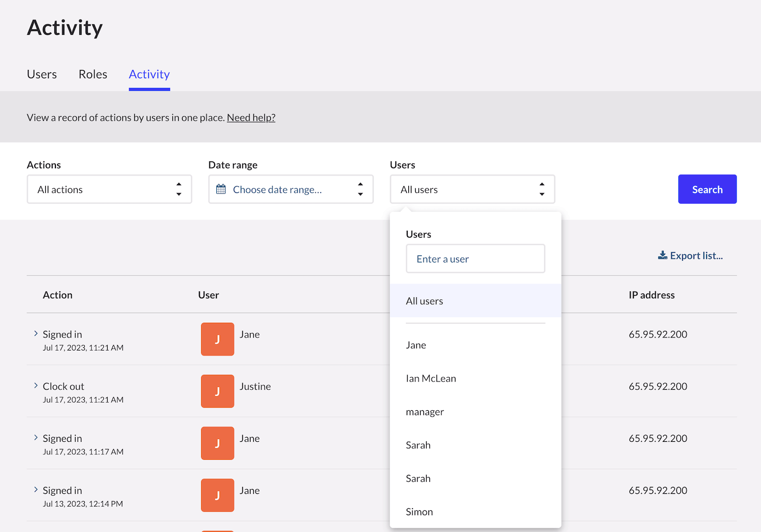Viewport: 761px width, 532px height.
Task: Click Jane's avatar on the Jul 13 row
Action: click(x=217, y=496)
